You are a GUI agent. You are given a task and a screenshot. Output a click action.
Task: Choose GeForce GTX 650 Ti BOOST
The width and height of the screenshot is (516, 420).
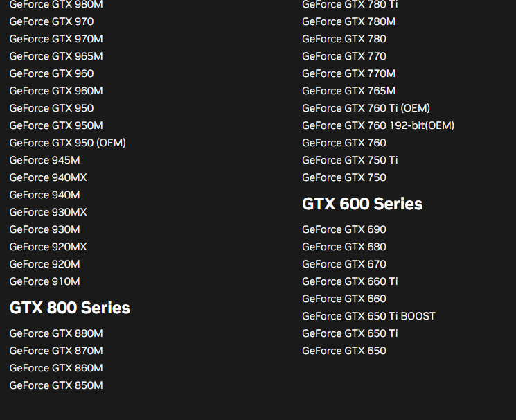tap(368, 316)
